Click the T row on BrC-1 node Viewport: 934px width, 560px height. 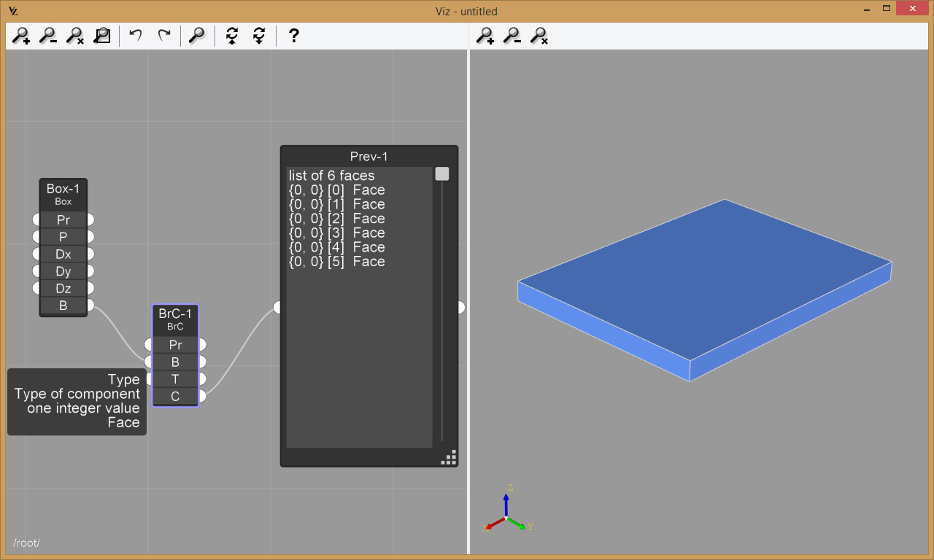pos(175,379)
